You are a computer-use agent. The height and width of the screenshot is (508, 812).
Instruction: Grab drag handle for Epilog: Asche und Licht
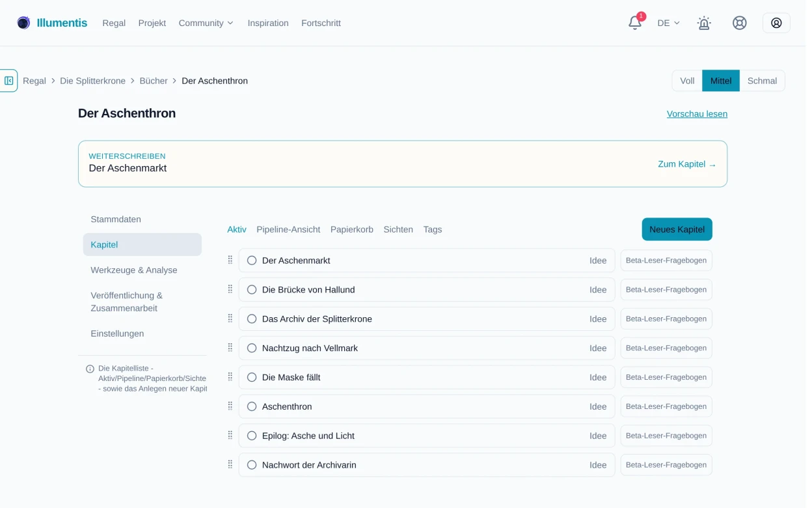[230, 436]
